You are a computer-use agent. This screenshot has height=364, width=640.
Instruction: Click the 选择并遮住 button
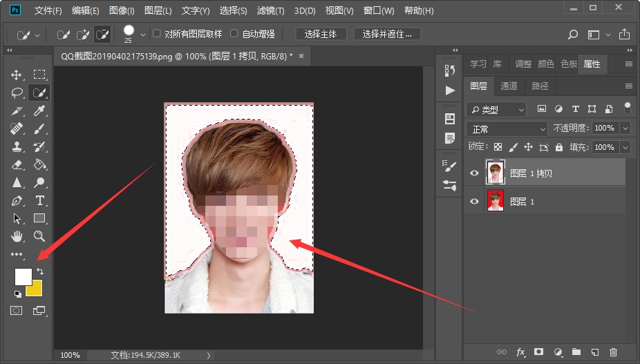click(x=387, y=34)
